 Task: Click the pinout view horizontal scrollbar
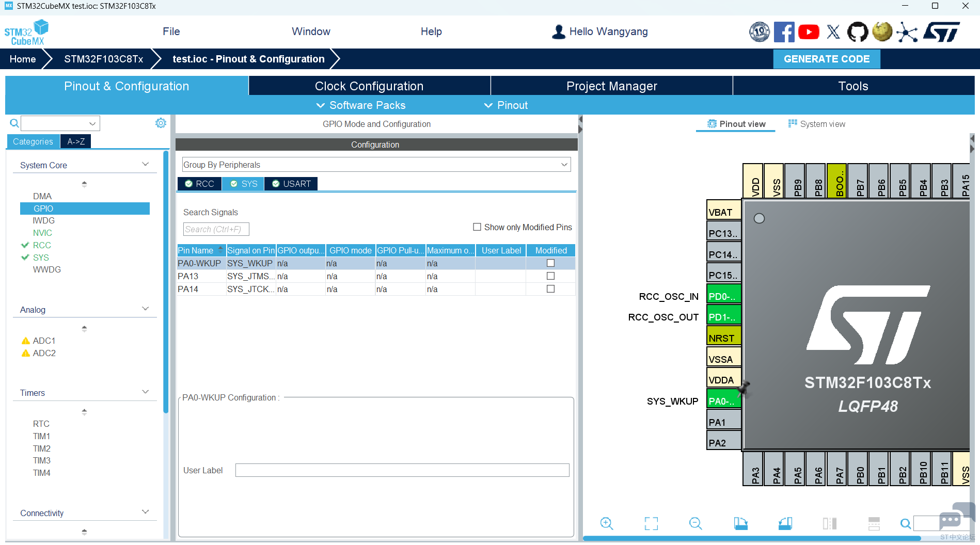[x=752, y=538]
